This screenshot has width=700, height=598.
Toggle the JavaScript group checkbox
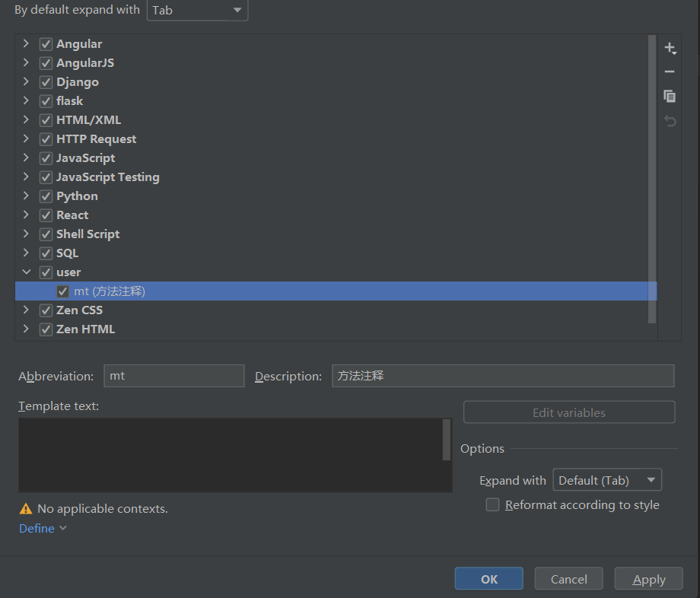(x=46, y=158)
